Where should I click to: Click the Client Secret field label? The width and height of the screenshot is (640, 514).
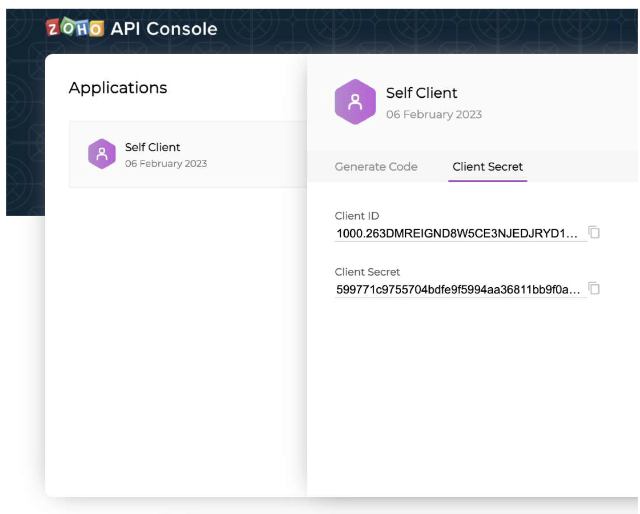coord(367,272)
